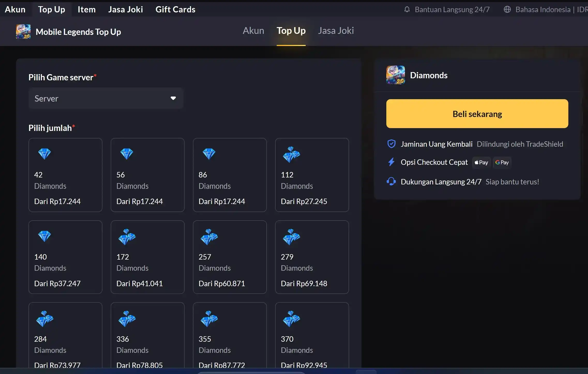Image resolution: width=588 pixels, height=374 pixels.
Task: Click the TradeShield money-back shield icon
Action: coord(391,144)
